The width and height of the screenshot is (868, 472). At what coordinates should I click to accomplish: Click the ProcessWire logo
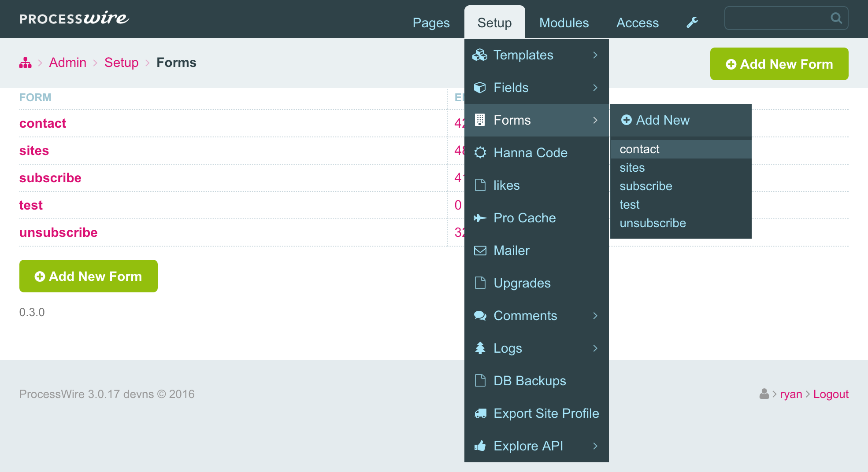click(x=74, y=18)
